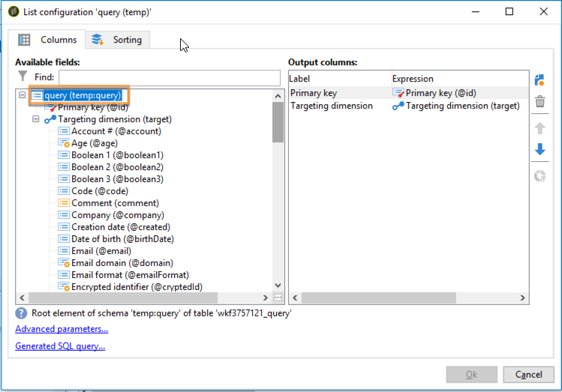The image size is (562, 392).
Task: Click the vertical scrollbar thumb in available fields
Action: point(278,122)
